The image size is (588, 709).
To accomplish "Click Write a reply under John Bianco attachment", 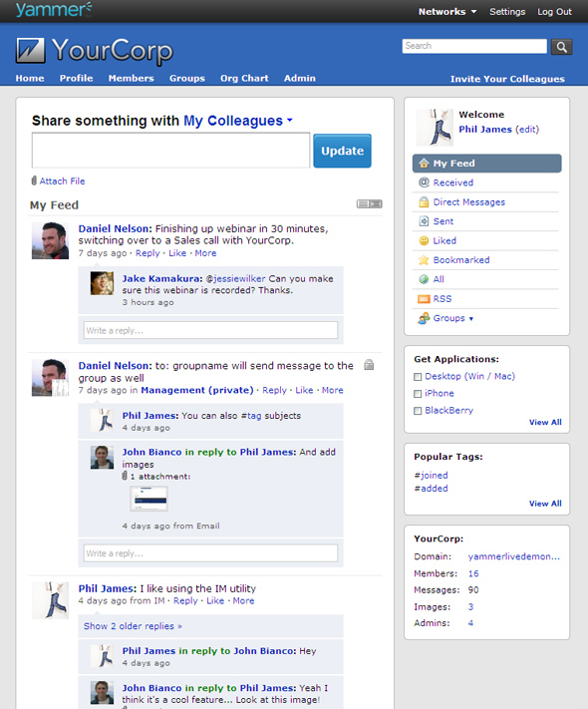I will (210, 553).
